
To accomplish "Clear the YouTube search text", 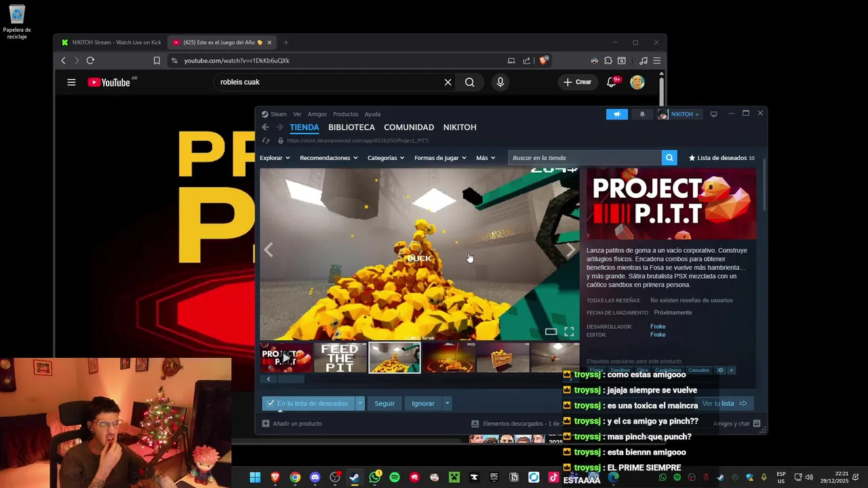I will point(448,82).
